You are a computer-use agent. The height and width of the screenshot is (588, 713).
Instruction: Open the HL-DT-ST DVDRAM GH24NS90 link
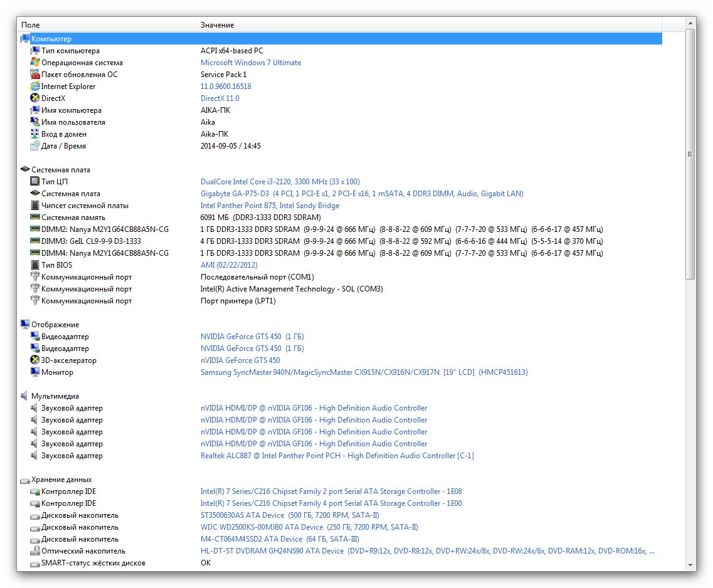point(428,551)
